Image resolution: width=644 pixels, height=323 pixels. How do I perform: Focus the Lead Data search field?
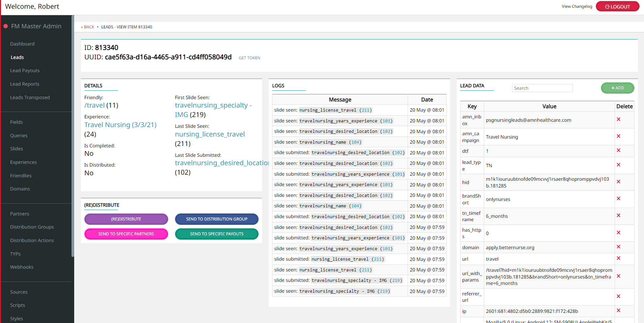(x=542, y=88)
